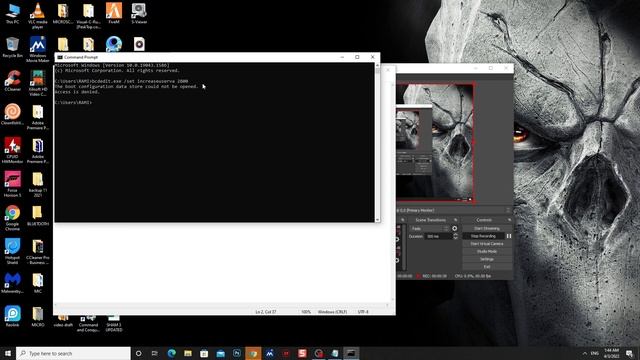Click Start Streaming in OBS
This screenshot has height=360, width=640.
[487, 228]
